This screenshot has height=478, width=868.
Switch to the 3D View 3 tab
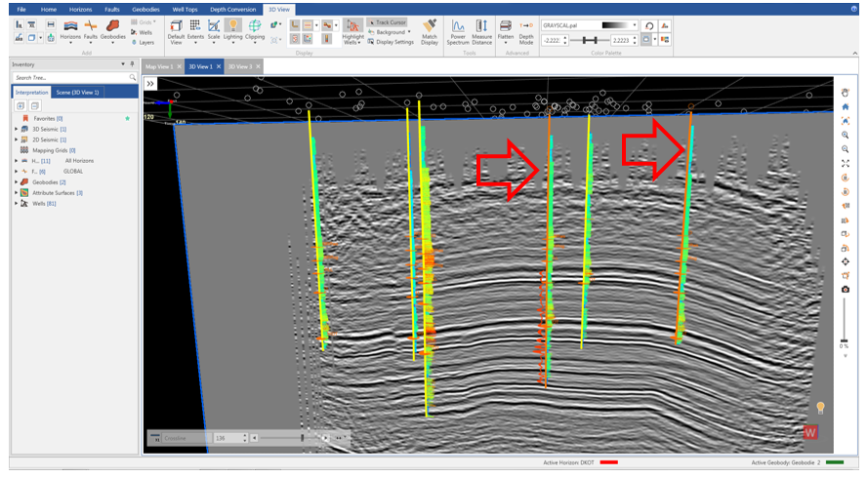click(239, 66)
